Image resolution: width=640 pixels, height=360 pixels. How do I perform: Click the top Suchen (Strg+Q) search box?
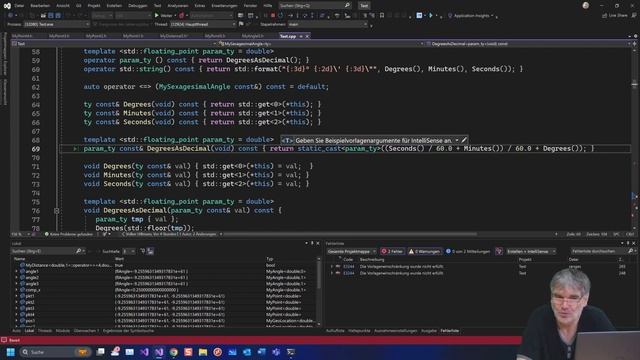(x=315, y=6)
